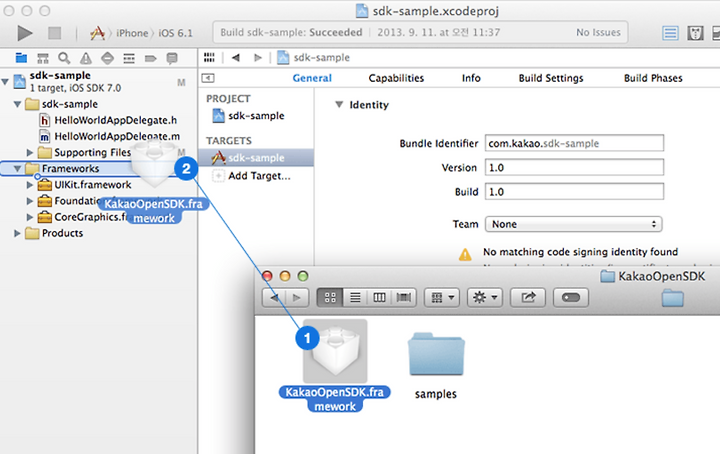This screenshot has height=454, width=720.
Task: Go forward in Finder window
Action: (x=297, y=298)
